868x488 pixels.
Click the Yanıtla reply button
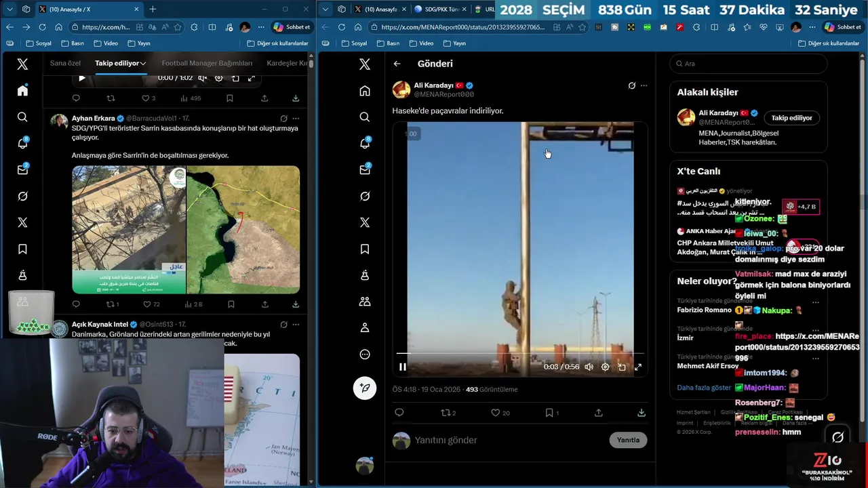point(628,440)
